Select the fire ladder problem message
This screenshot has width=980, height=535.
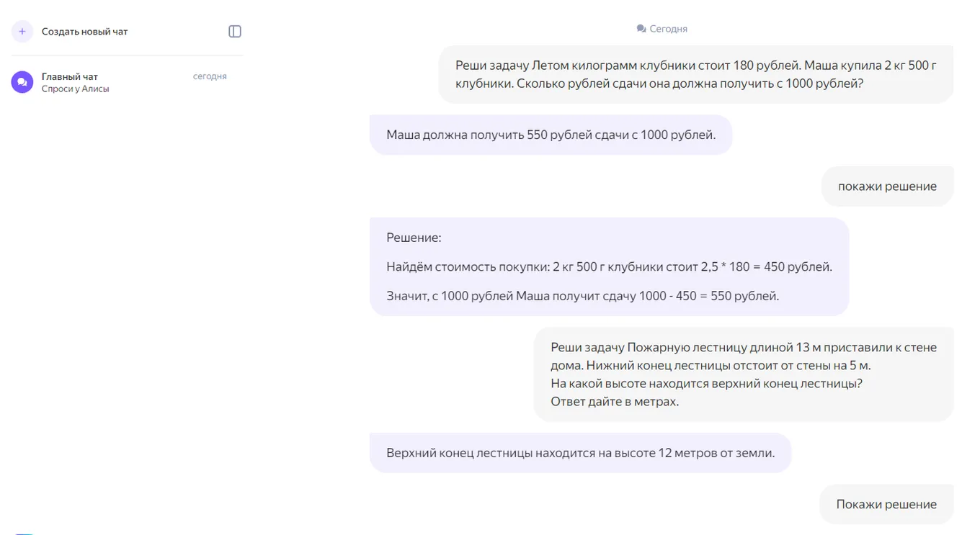coord(744,374)
